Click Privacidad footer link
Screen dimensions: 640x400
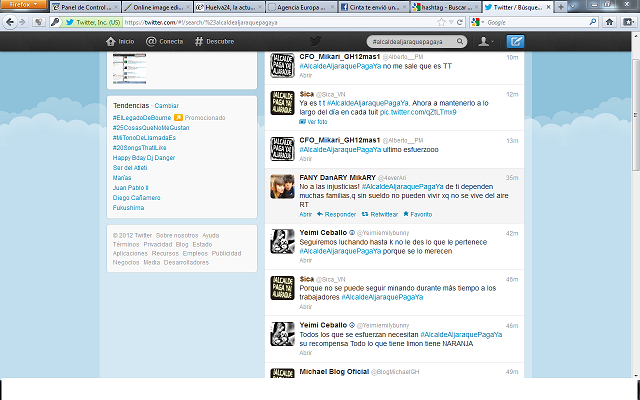click(158, 244)
